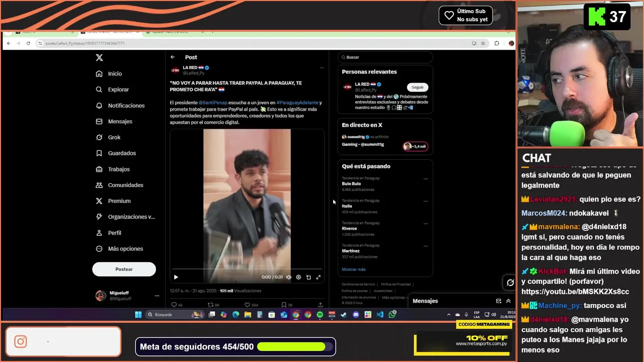Bookmark the post with 38 saves

[x=284, y=305]
